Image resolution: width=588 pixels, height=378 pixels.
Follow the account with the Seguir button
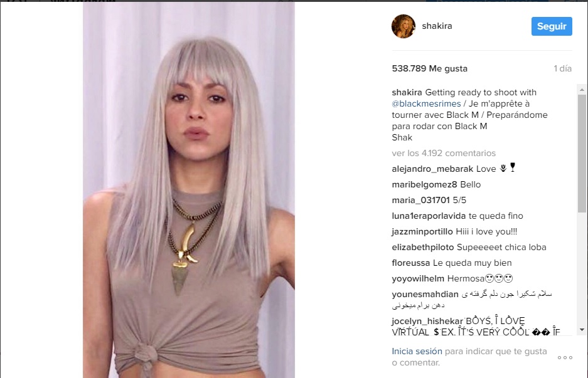(552, 26)
